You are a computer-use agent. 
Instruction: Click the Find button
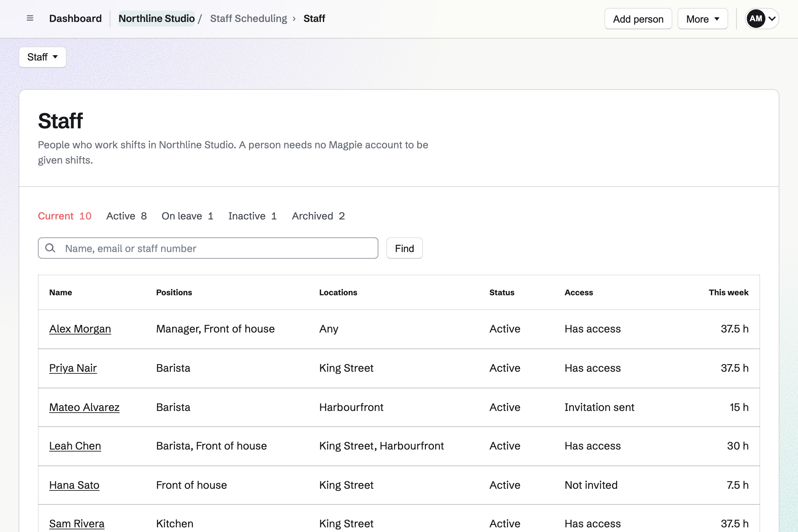(x=404, y=248)
